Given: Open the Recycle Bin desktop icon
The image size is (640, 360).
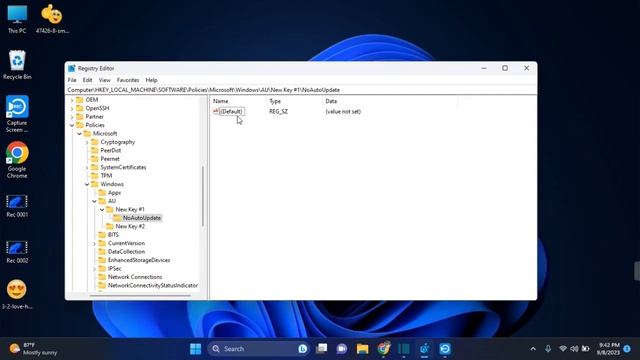Looking at the screenshot, I should 17,65.
